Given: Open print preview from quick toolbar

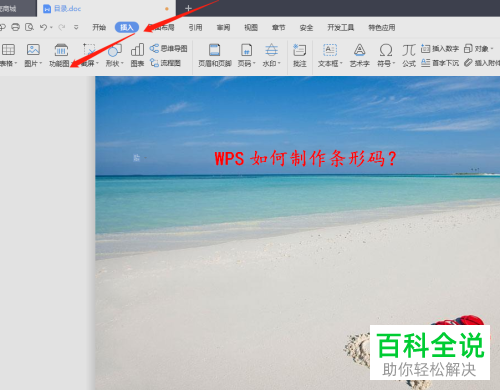Looking at the screenshot, I should [29, 27].
